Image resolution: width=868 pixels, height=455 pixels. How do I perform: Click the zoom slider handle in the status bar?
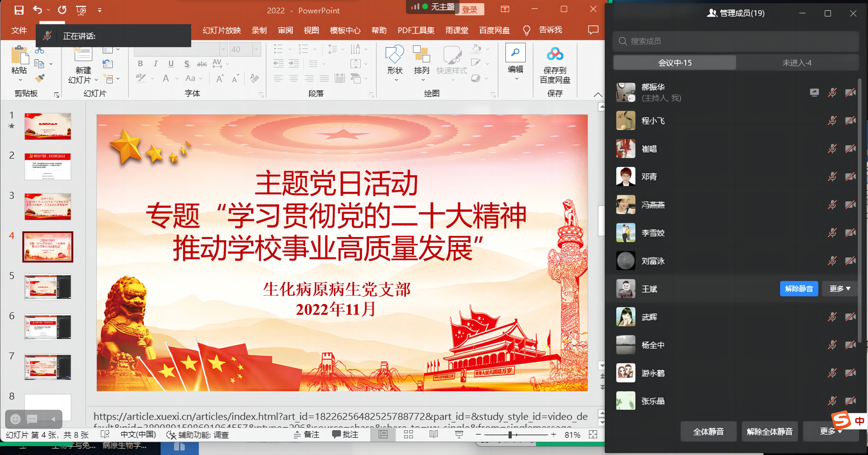coord(510,435)
